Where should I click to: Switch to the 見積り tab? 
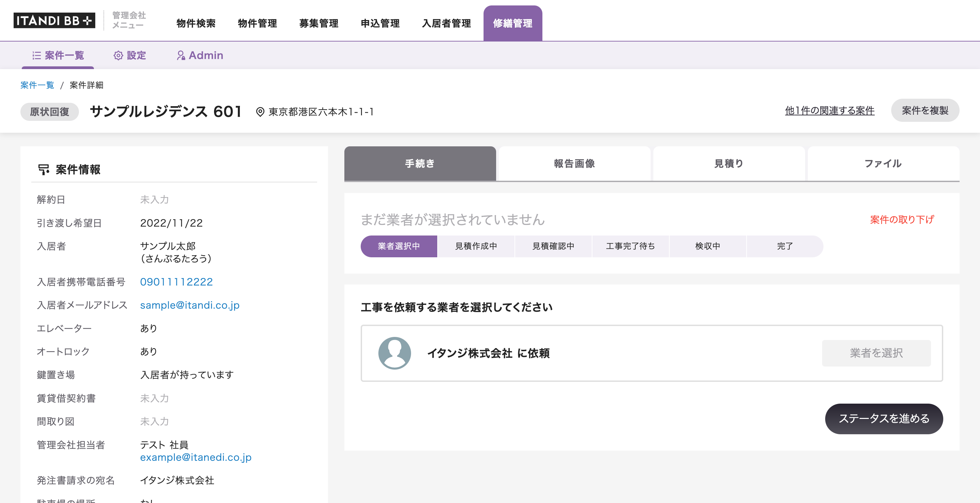point(729,164)
